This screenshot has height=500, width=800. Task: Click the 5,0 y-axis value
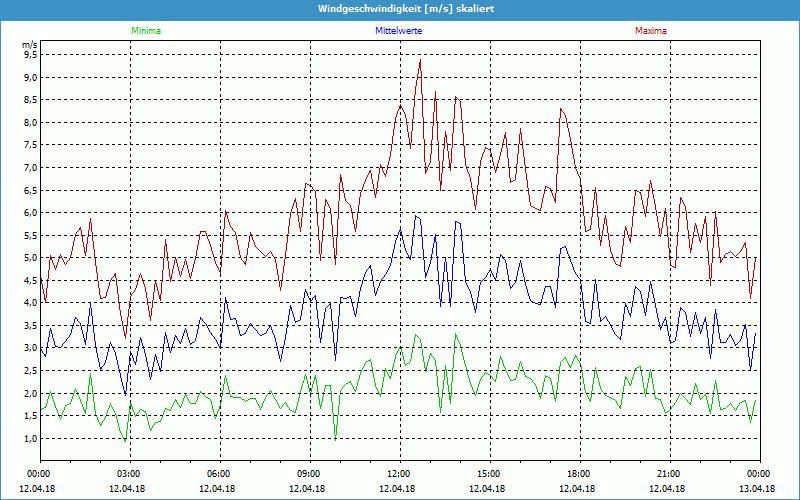(x=31, y=258)
